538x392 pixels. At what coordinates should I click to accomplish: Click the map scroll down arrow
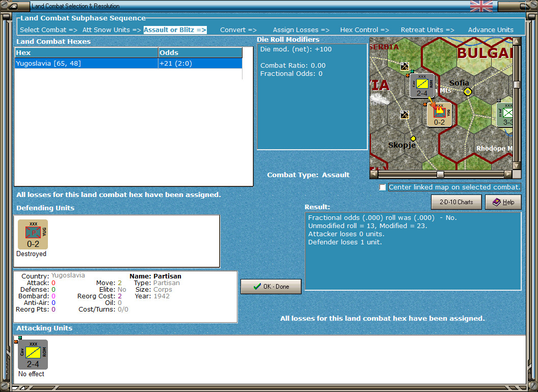[517, 165]
